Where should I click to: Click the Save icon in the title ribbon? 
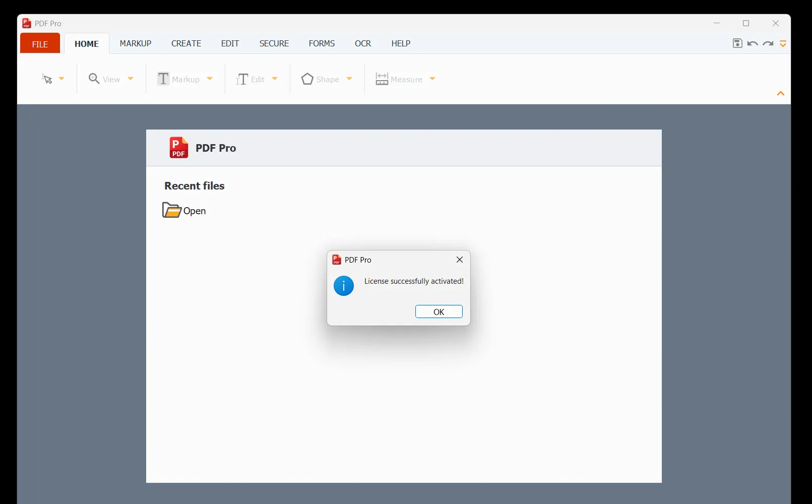(x=737, y=43)
